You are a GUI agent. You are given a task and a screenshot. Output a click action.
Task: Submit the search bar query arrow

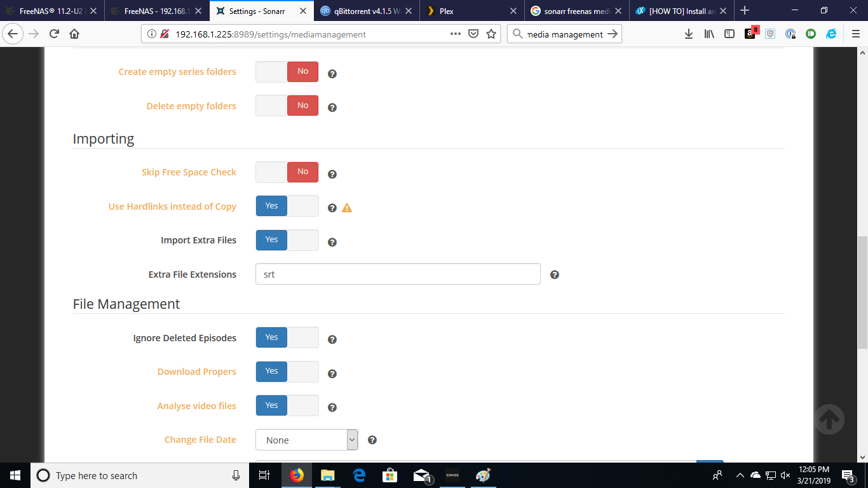tap(613, 34)
